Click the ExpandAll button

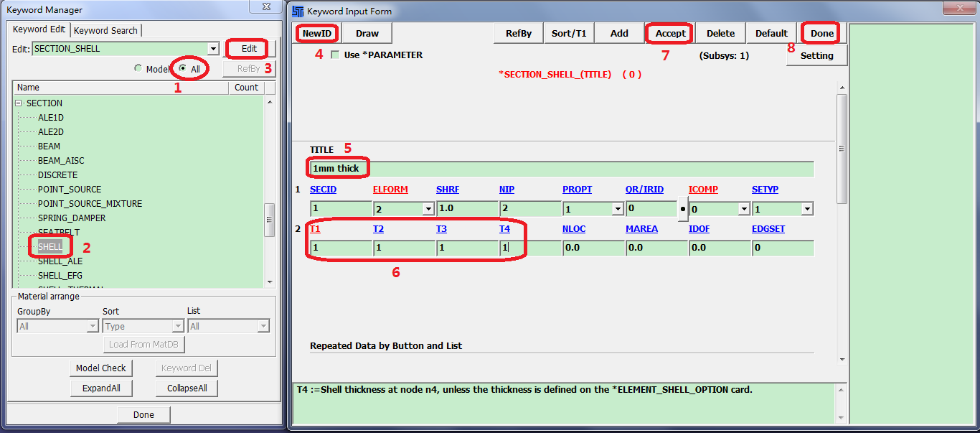point(101,388)
